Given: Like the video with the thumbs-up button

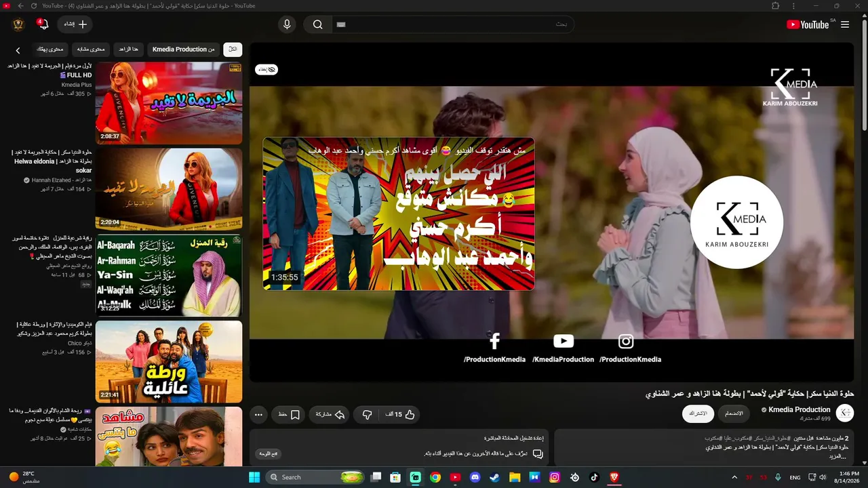Looking at the screenshot, I should (x=400, y=415).
